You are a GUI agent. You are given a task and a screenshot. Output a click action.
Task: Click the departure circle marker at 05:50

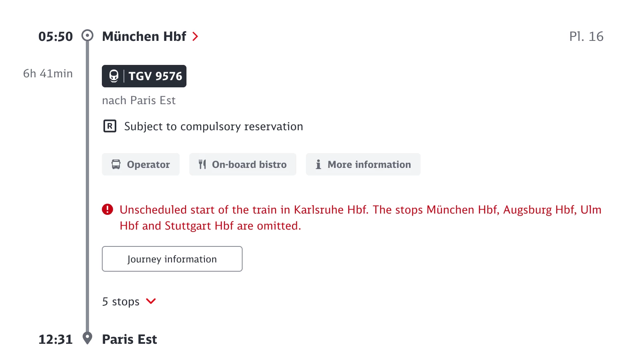87,36
